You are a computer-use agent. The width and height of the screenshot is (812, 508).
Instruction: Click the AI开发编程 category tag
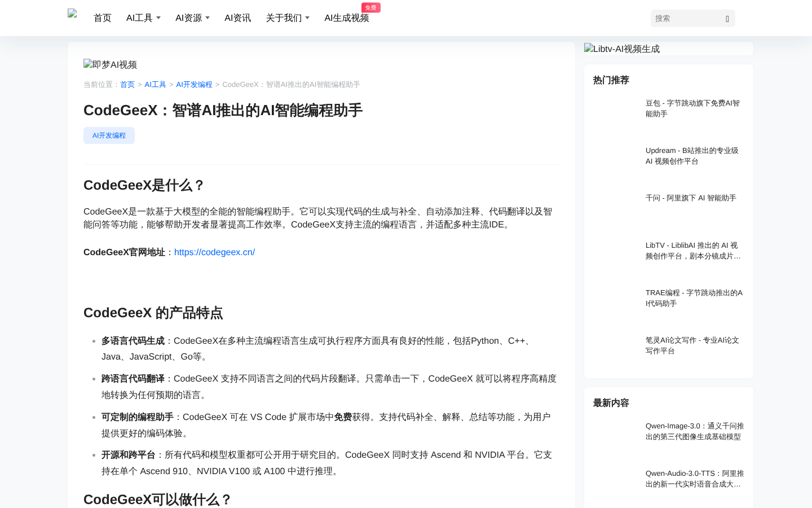point(109,135)
